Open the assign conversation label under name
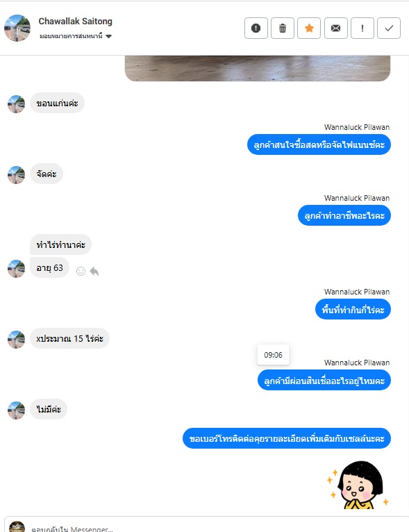Screen dimensions: 409x532 71,36
